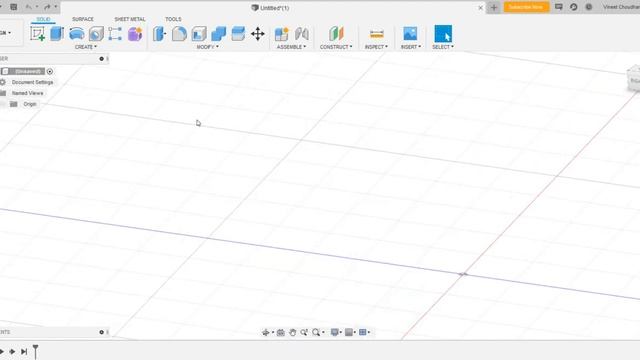
Task: Switch to the SOLID tab
Action: 43,19
